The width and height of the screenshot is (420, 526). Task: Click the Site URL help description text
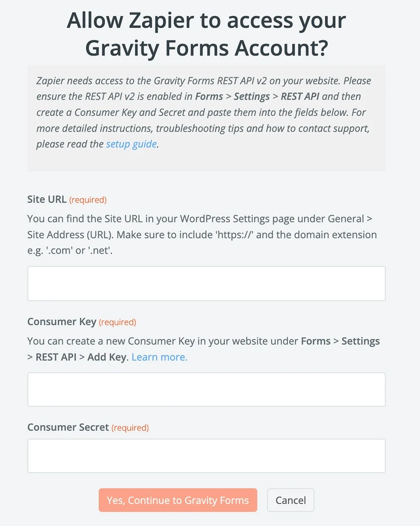point(202,234)
